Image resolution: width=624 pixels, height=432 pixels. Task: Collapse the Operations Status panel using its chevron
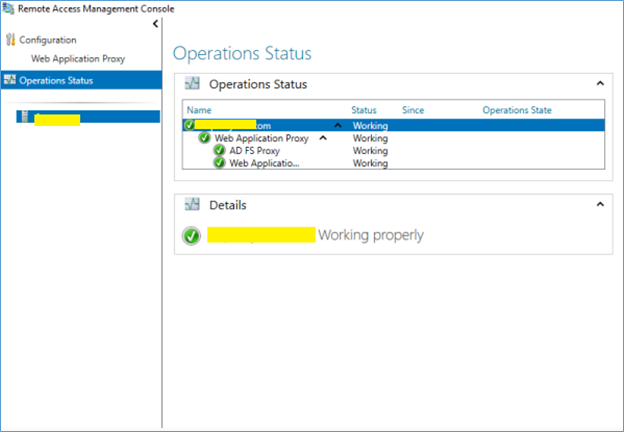click(600, 85)
